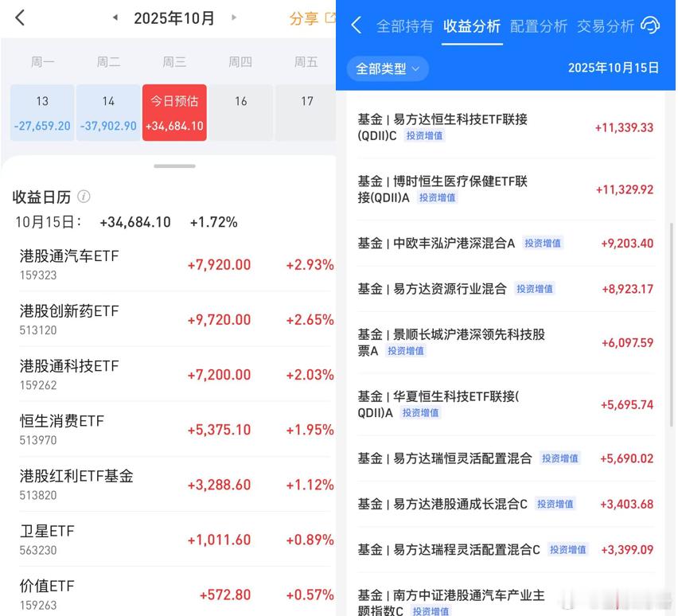
Task: Open the 配置分析 tab
Action: click(538, 26)
